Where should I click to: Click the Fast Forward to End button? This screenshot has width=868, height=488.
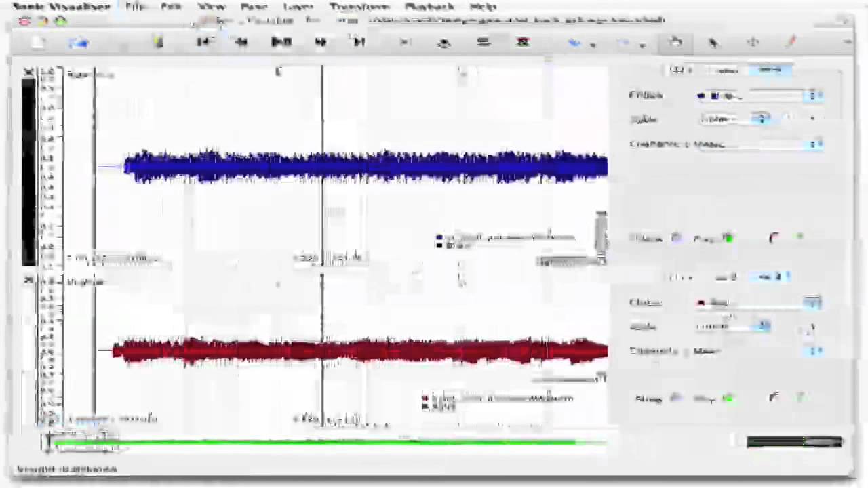click(359, 42)
